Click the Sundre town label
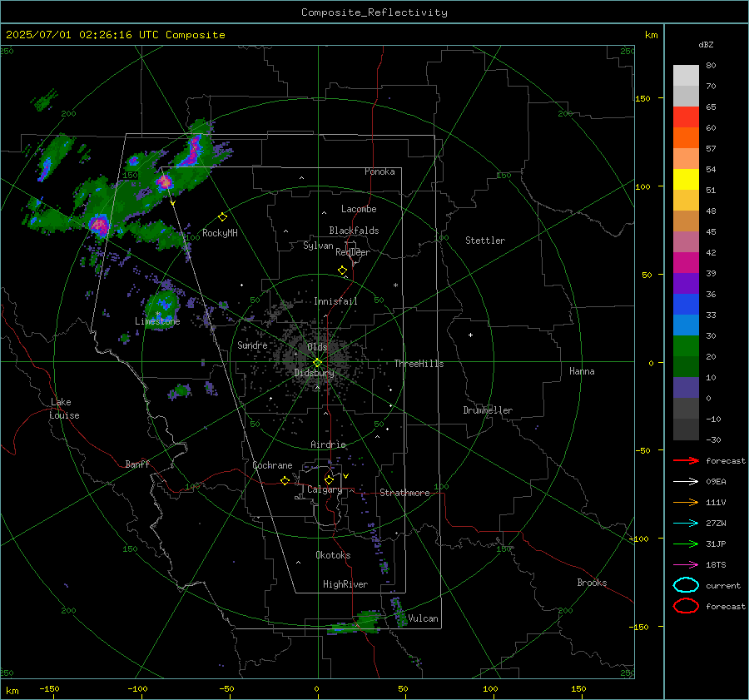 coord(252,345)
